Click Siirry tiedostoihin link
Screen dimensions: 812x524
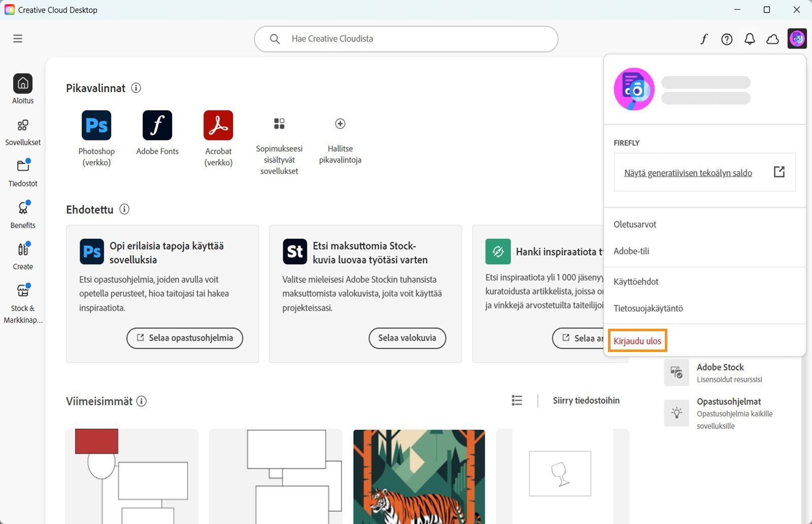click(x=586, y=401)
